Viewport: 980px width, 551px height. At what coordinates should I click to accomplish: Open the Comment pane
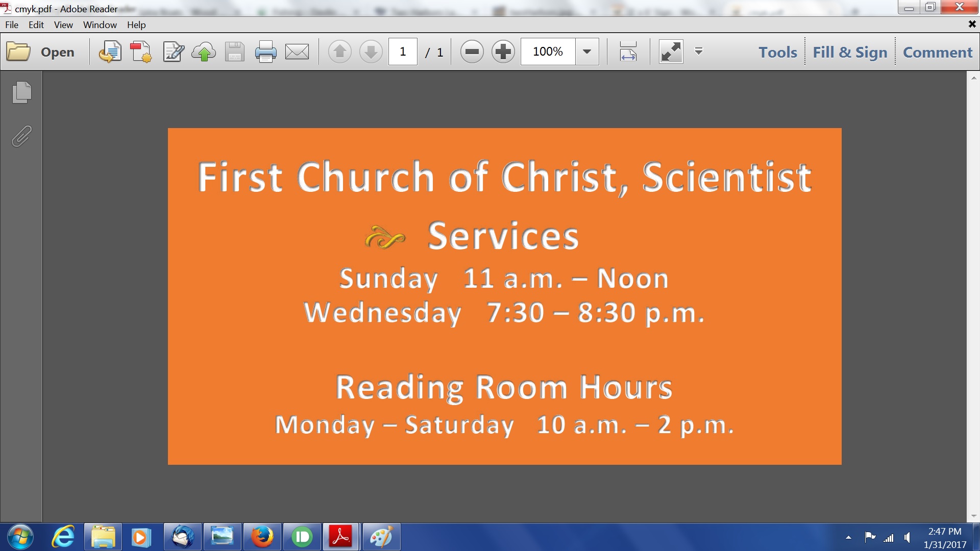pyautogui.click(x=938, y=52)
